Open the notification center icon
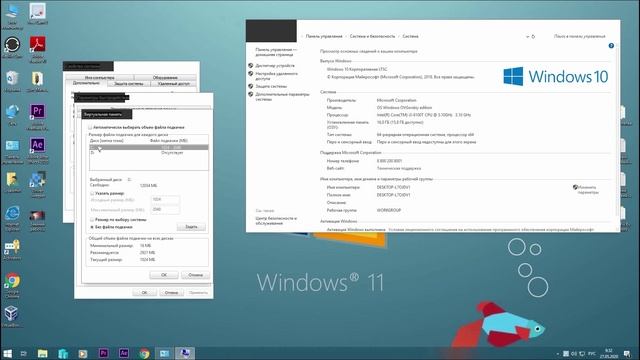 (627, 353)
